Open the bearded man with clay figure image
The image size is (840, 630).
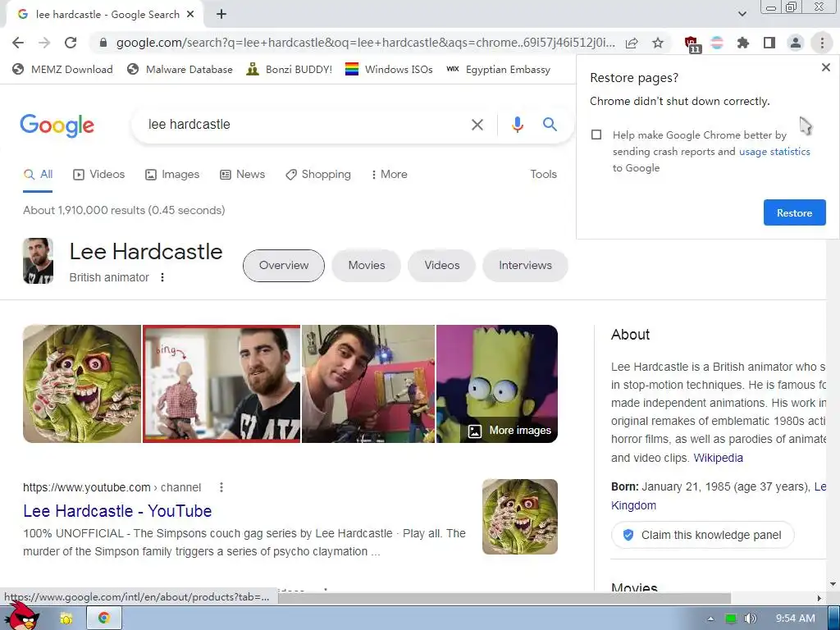coord(221,384)
